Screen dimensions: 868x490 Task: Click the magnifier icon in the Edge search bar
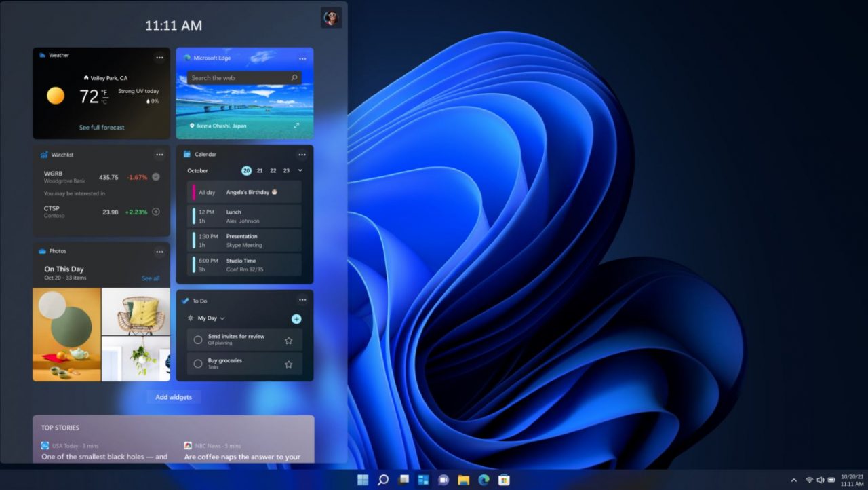point(293,77)
